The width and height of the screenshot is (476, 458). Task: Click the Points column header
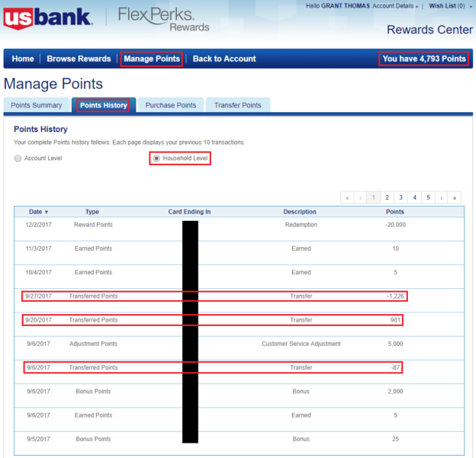point(395,212)
